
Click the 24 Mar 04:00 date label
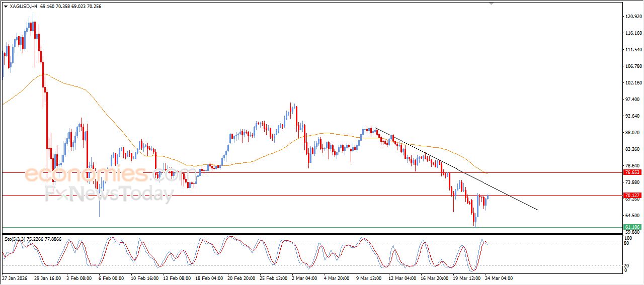click(499, 278)
